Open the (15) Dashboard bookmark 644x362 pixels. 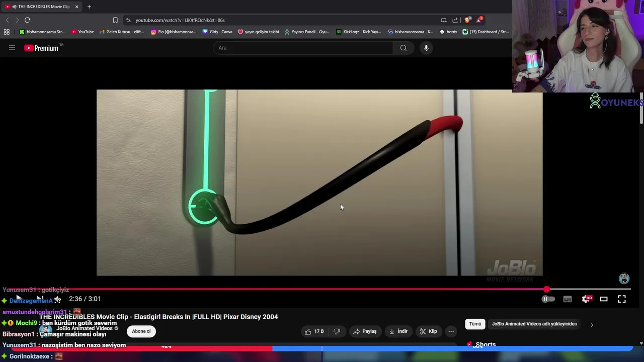(486, 32)
